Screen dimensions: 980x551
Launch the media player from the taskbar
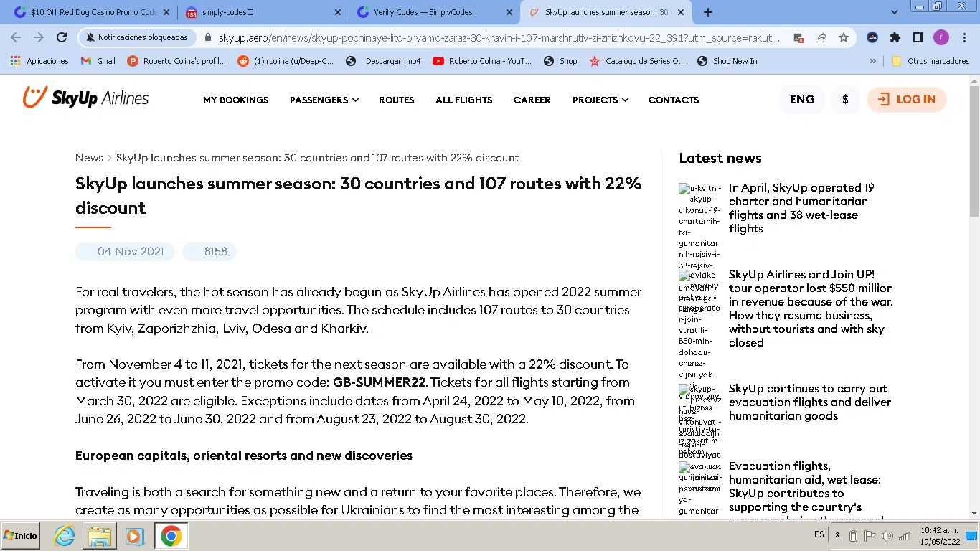click(134, 536)
